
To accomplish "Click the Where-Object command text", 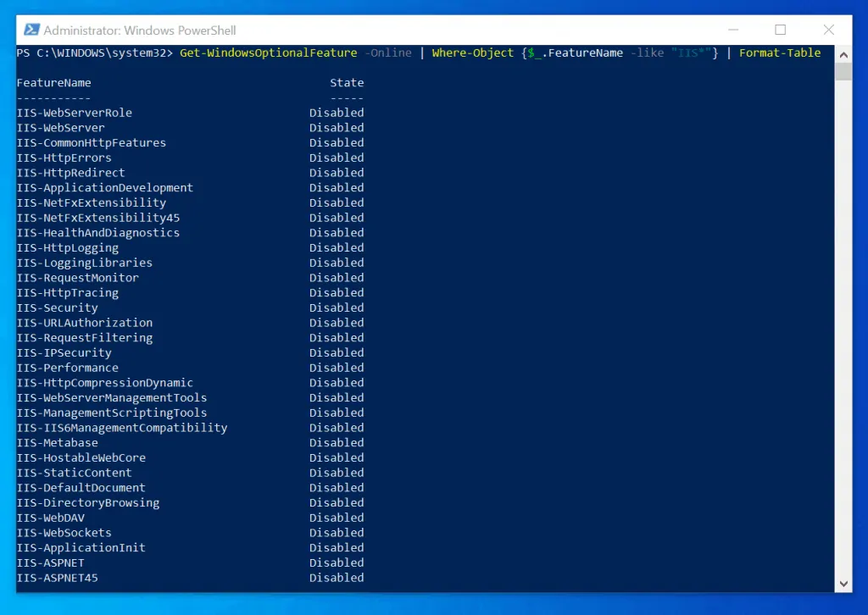I will (x=473, y=53).
